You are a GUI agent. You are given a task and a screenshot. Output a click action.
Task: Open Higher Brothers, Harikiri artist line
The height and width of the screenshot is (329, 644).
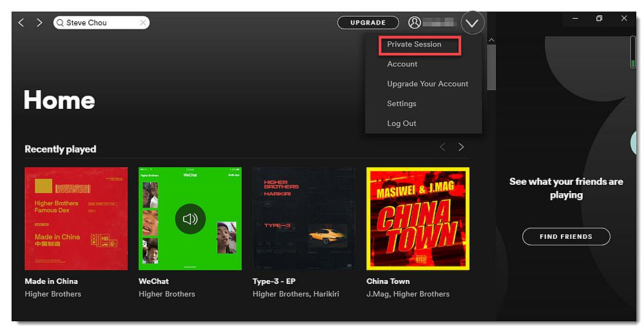296,294
